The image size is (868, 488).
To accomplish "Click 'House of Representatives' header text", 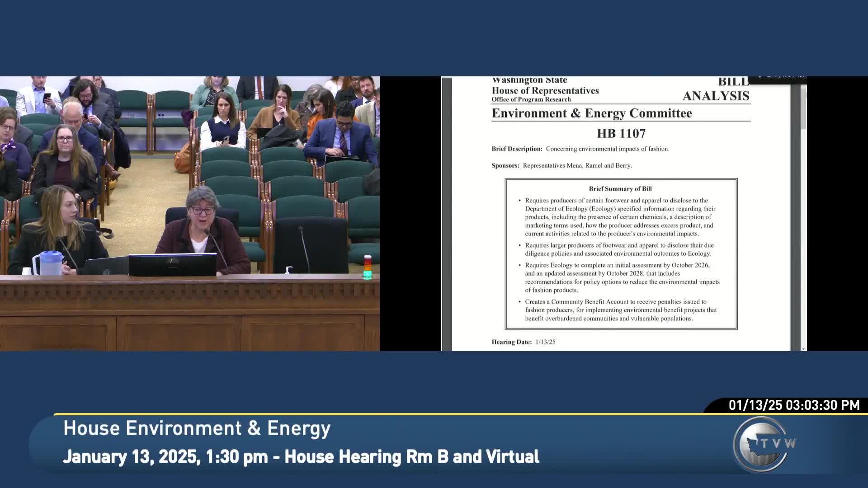I will pyautogui.click(x=545, y=90).
